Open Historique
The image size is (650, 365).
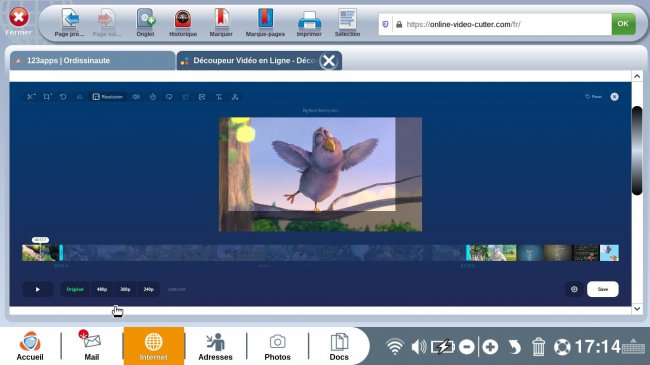click(183, 23)
